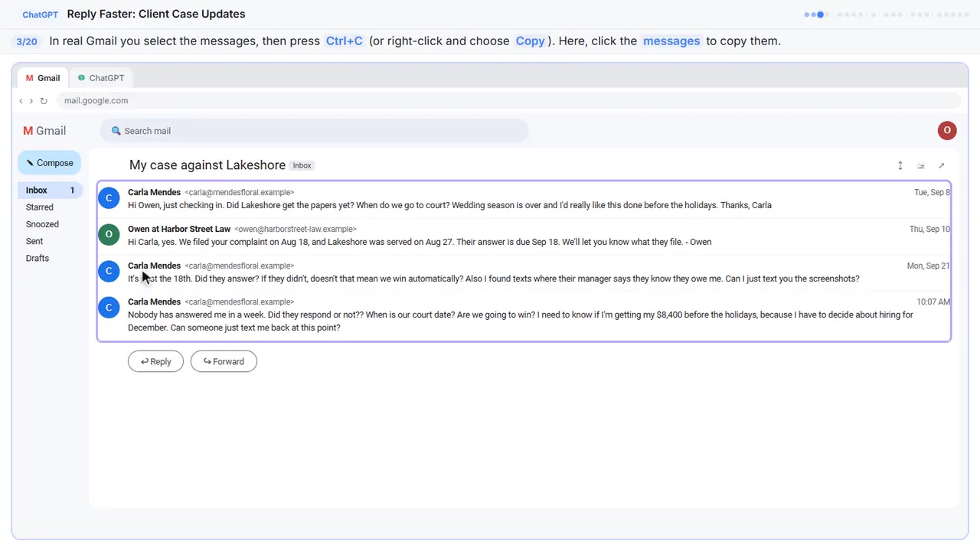This screenshot has height=551, width=980.
Task: Click the address owen@harborstreet-law.example
Action: pos(296,229)
